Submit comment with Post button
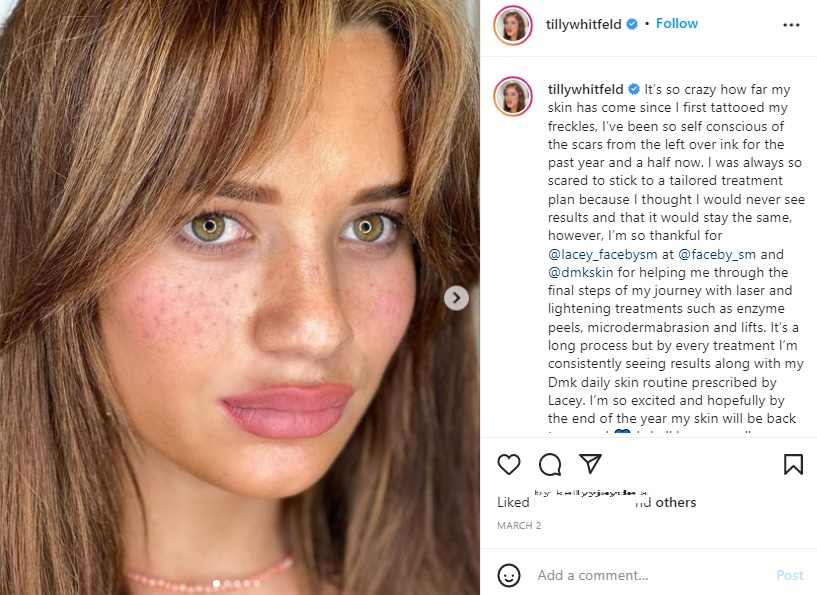 [789, 575]
